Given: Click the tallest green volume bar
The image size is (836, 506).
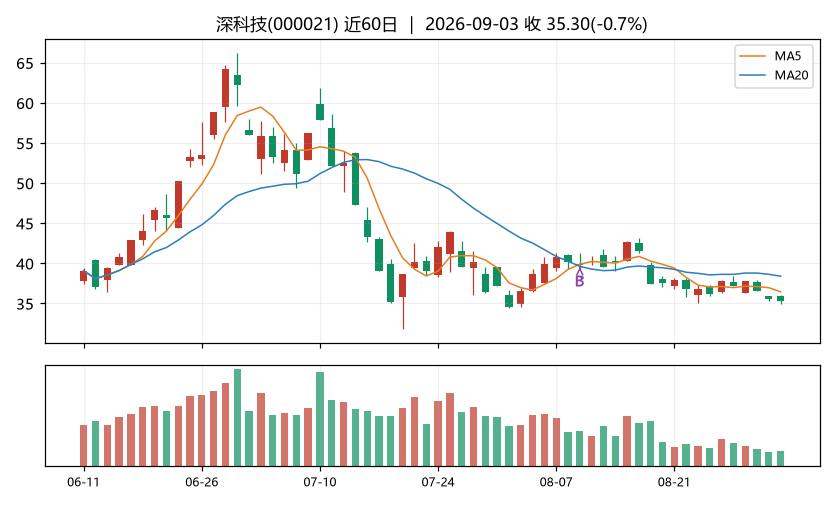Looking at the screenshot, I should (237, 417).
